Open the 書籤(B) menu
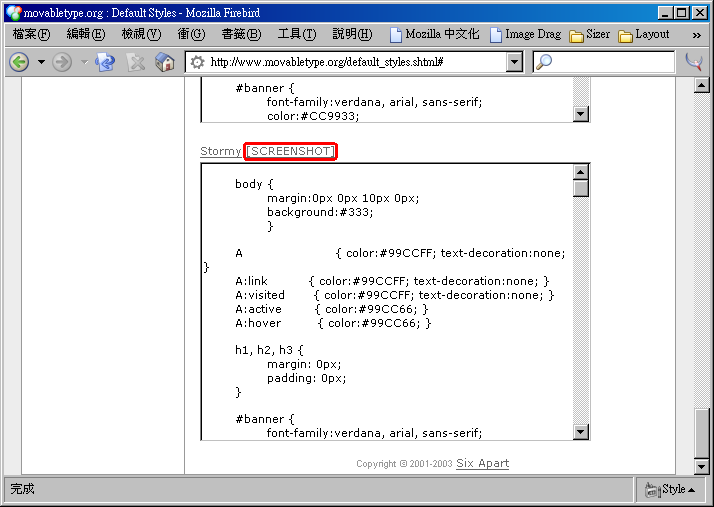Viewport: 714px width, 507px height. point(241,34)
